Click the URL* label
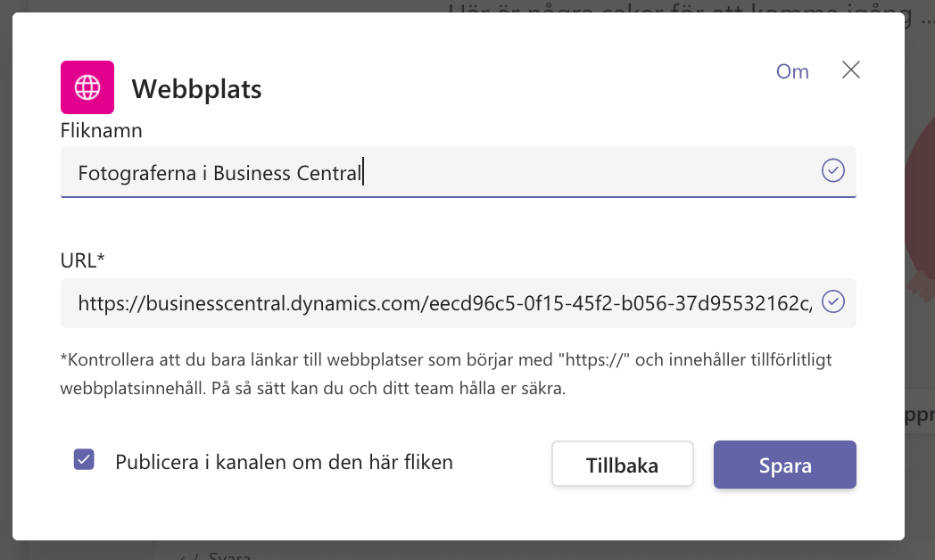This screenshot has height=560, width=935. pyautogui.click(x=82, y=260)
